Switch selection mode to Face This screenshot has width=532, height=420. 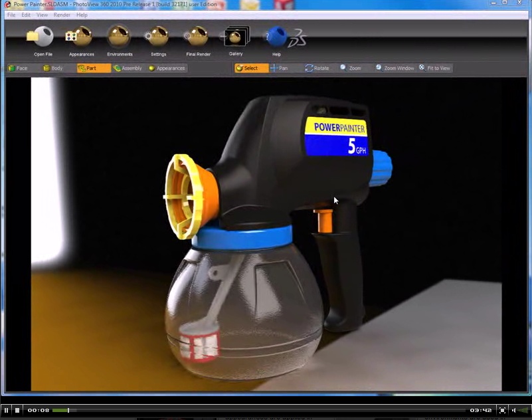18,68
